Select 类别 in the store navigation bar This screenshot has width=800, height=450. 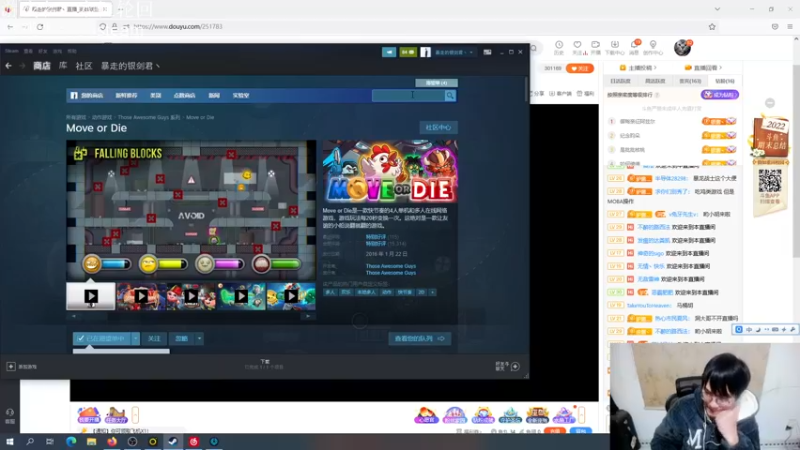156,95
